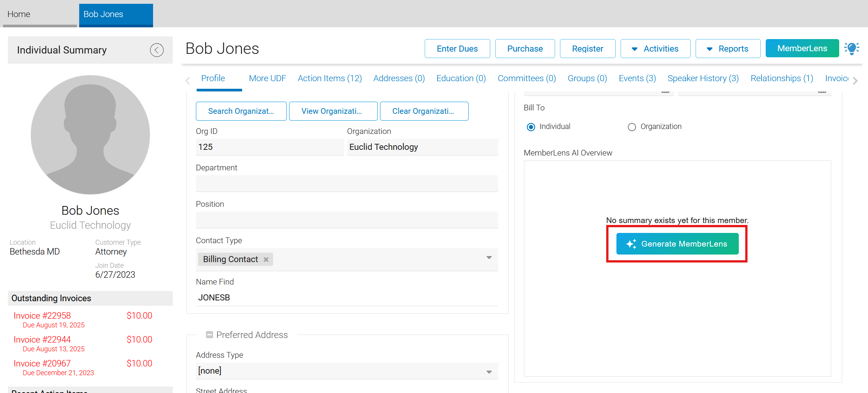Screen dimensions: 868x393
Task: Open the Relationships (1) tab
Action: (x=782, y=78)
